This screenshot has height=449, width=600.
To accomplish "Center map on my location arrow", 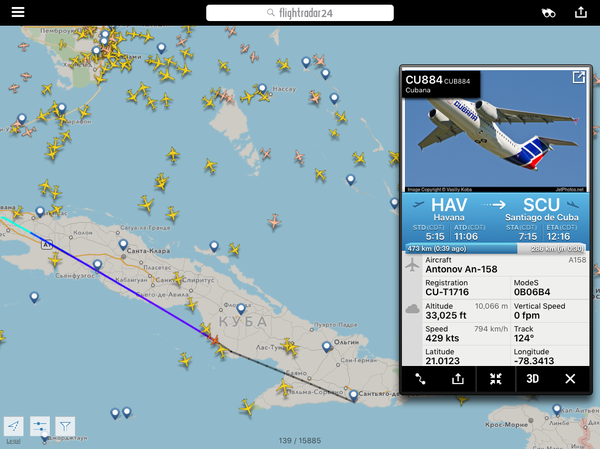I will click(x=14, y=426).
